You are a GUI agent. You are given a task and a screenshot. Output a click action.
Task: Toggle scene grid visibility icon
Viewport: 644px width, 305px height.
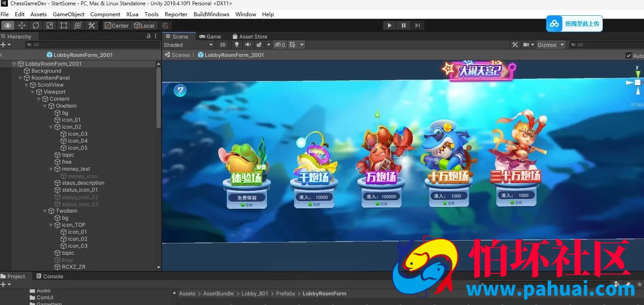[x=292, y=45]
